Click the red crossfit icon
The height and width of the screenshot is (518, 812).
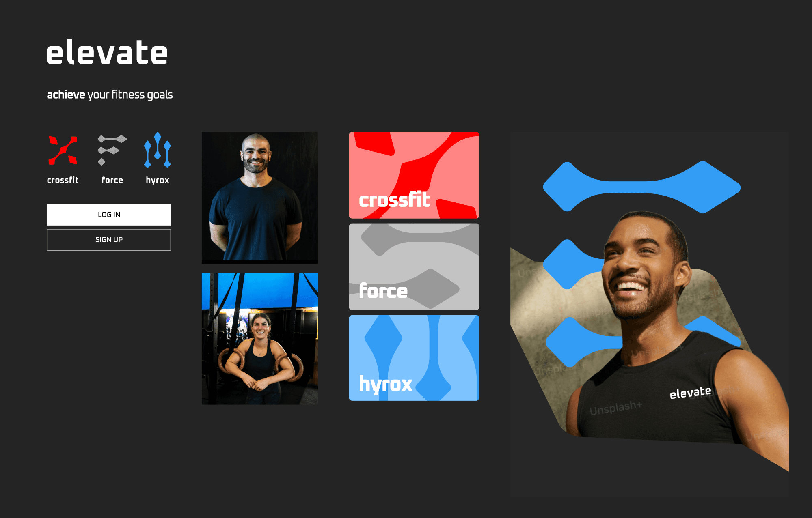63,150
